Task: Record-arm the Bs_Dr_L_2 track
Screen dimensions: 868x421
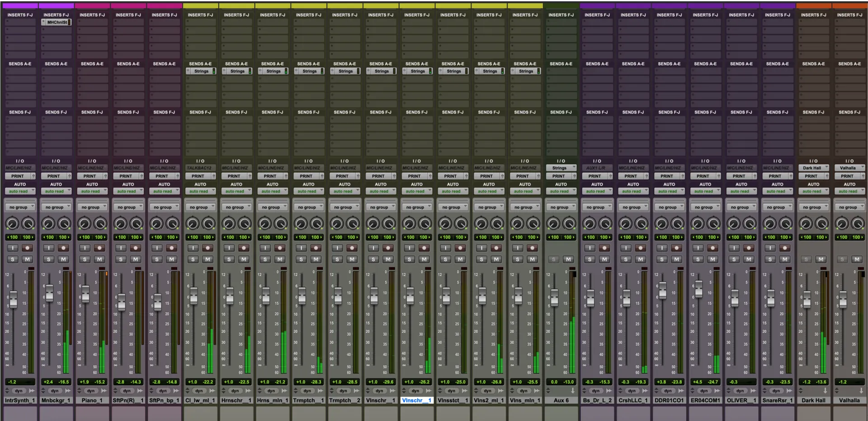Action: [605, 248]
